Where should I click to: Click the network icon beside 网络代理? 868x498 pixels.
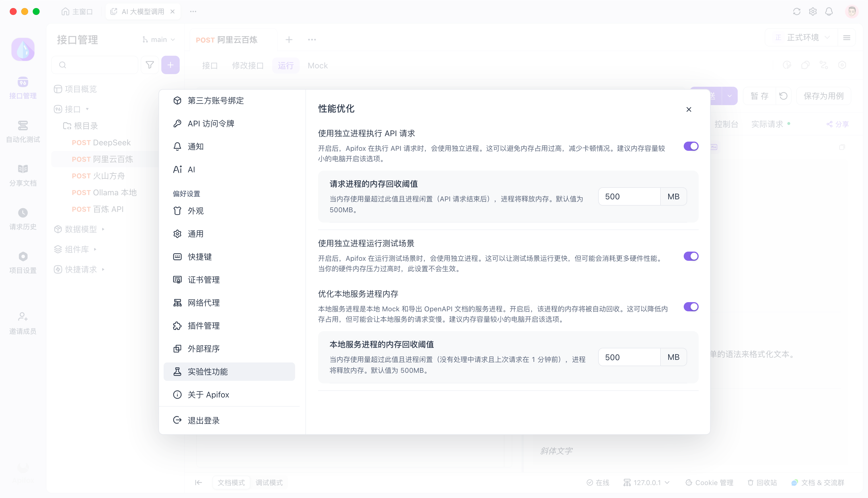[x=177, y=303]
